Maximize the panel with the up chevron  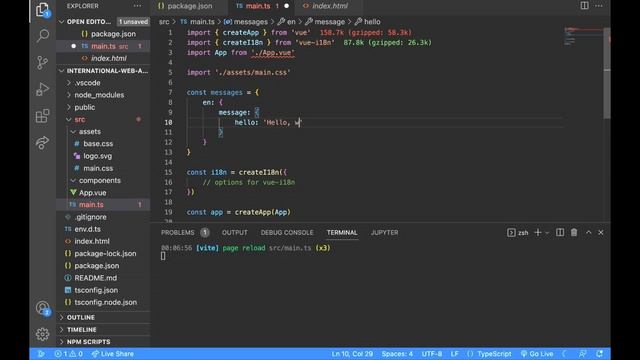[x=589, y=232]
